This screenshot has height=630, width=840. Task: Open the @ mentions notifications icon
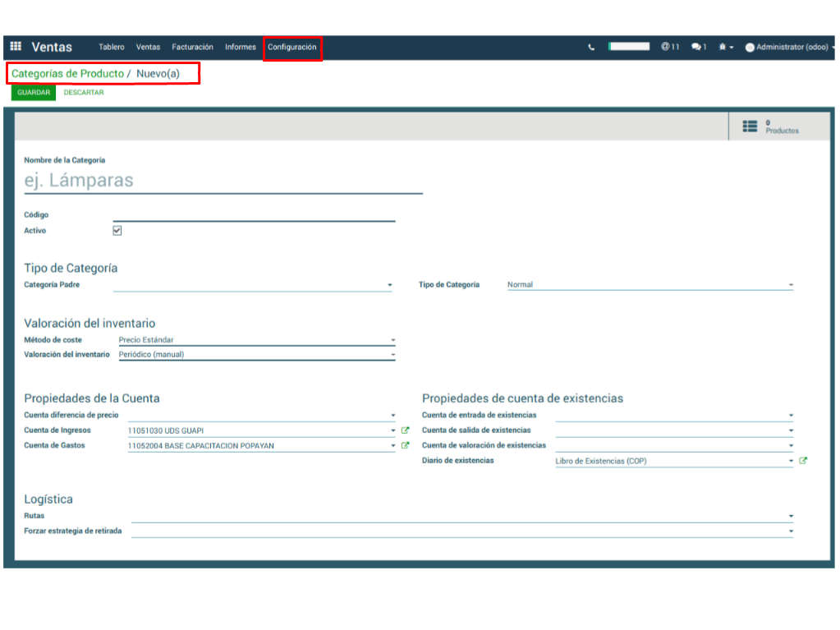click(670, 48)
